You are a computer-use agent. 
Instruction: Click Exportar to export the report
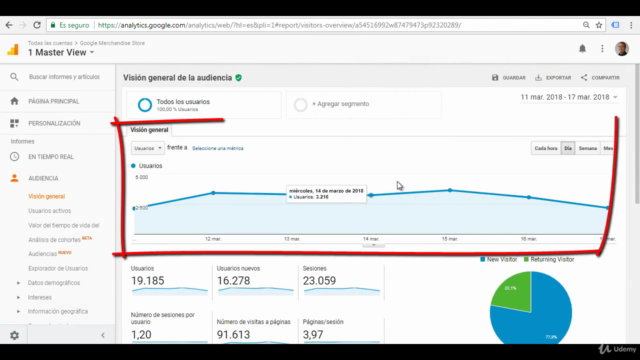(x=553, y=78)
